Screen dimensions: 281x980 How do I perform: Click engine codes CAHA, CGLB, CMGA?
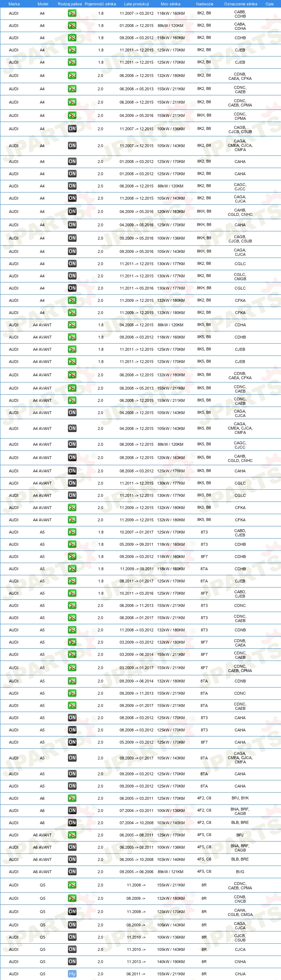coord(240,912)
